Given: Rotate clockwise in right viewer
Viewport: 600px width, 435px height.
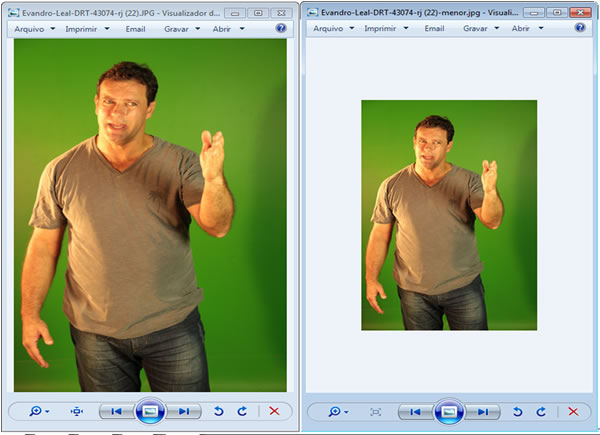Looking at the screenshot, I should 541,412.
